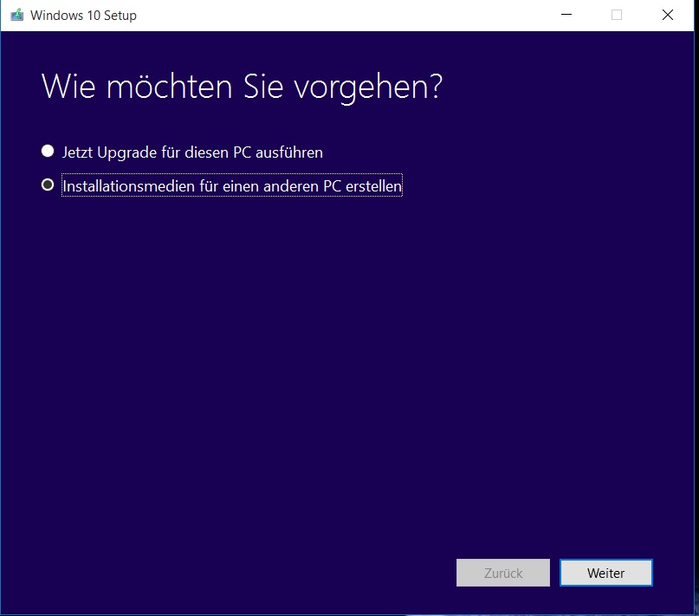699x616 pixels.
Task: Click the 'Wie möchten Sie vorgehen?' heading
Action: pyautogui.click(x=242, y=87)
